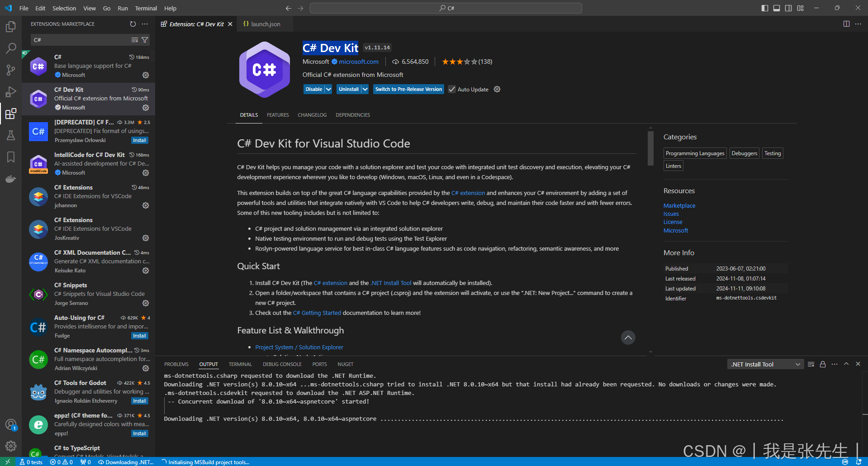Open Disable button dropdown arrow
This screenshot has height=466, width=868.
click(x=328, y=89)
